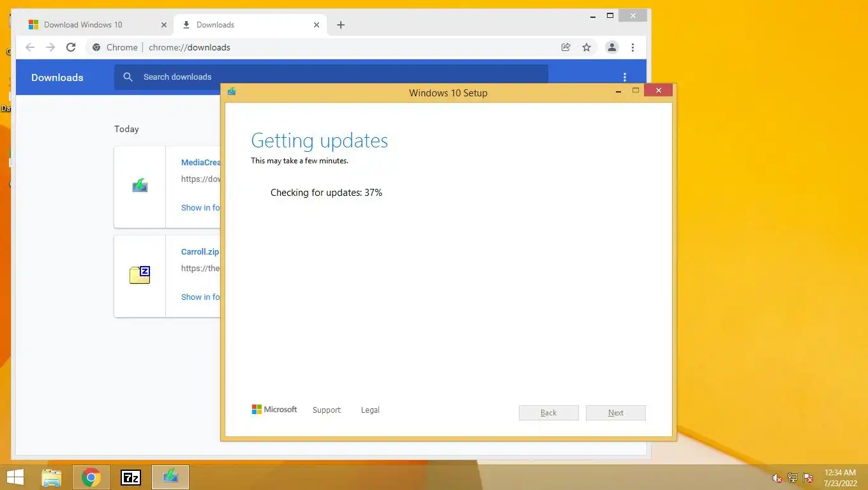
Task: Click the Carroll.zip file icon
Action: 140,275
